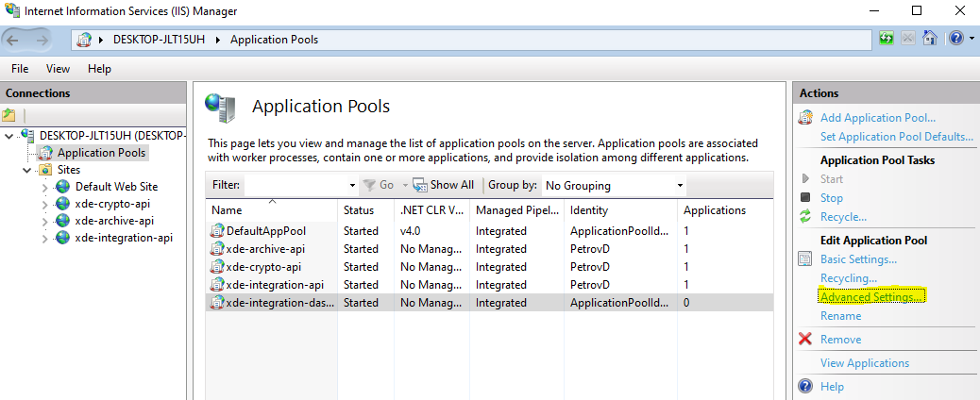Open Recycling settings link

coord(849,277)
